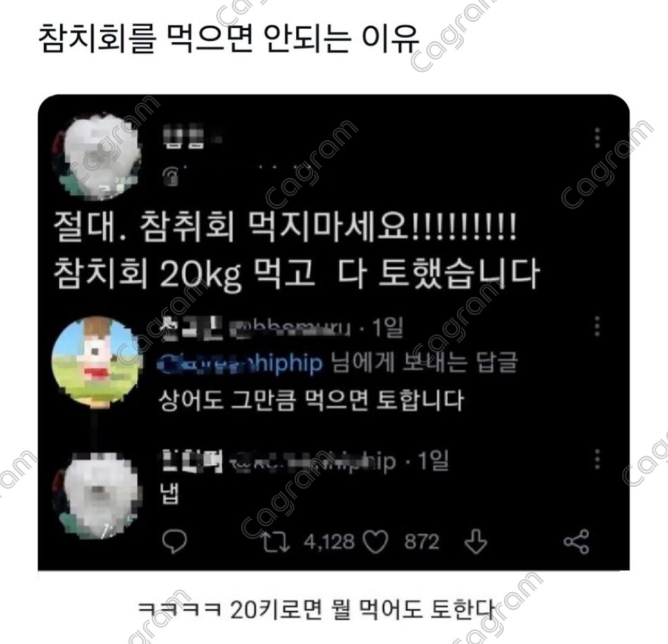Screen dimensions: 668x644
Task: View the cartoon avatar of the reply author
Action: tap(95, 361)
